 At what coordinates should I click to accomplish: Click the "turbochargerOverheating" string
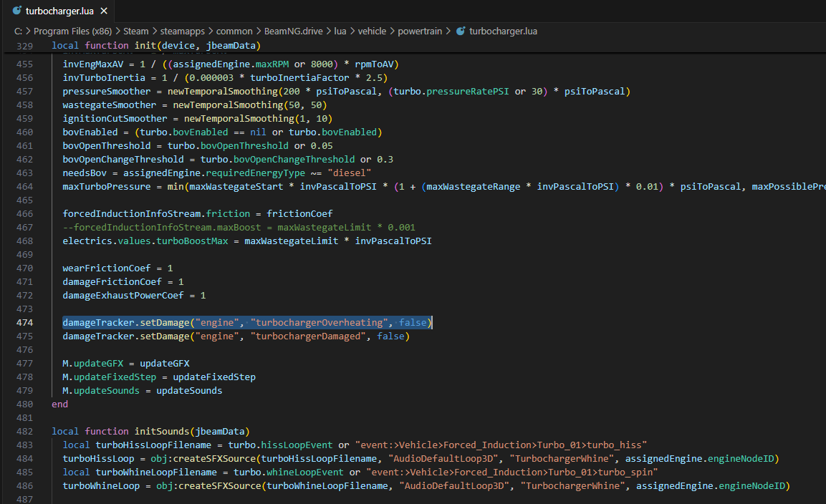320,322
